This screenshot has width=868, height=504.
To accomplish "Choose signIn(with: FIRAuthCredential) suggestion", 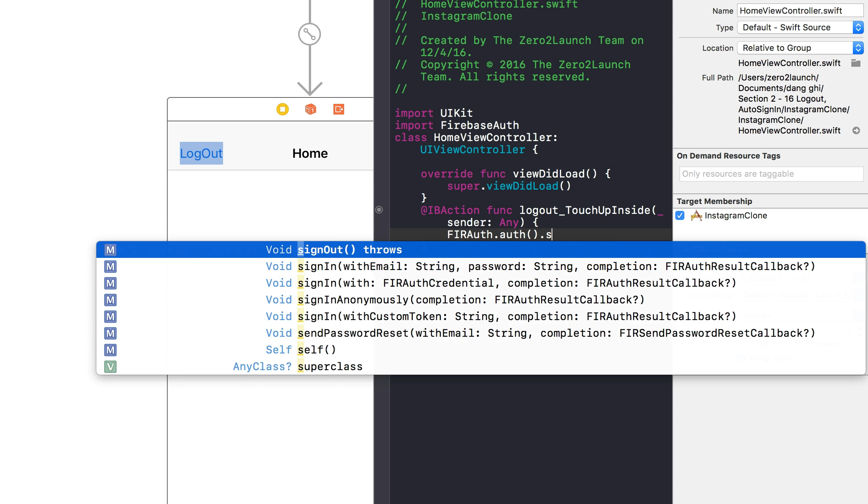I will coord(481,283).
